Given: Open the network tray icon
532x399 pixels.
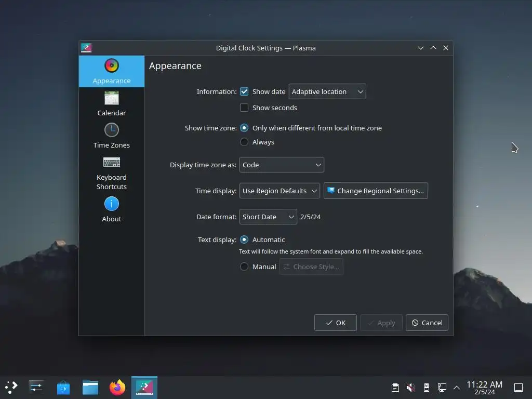Looking at the screenshot, I should [442, 388].
